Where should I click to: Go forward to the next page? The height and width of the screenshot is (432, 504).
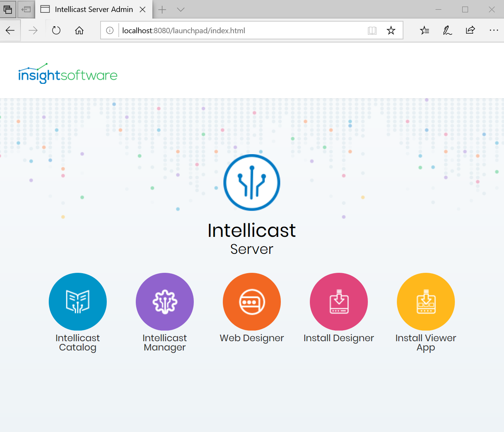coord(33,31)
